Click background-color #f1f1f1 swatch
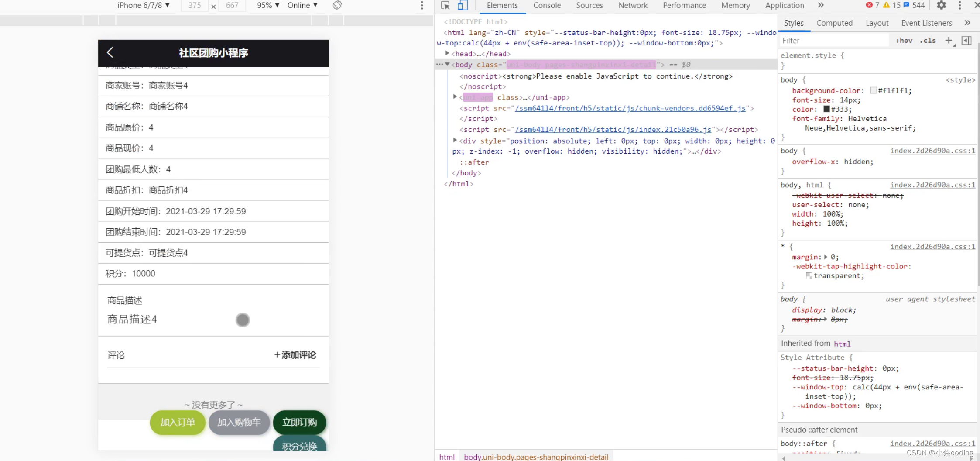The image size is (980, 461). click(873, 90)
